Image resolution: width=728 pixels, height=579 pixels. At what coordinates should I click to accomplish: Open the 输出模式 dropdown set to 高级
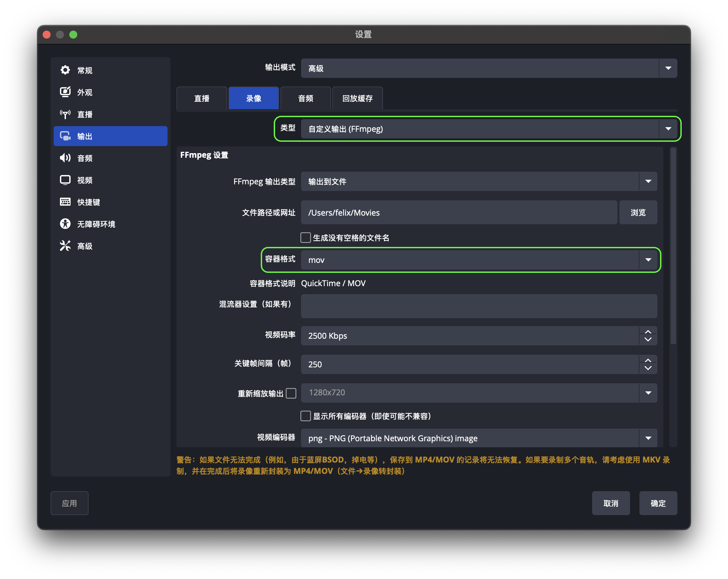pyautogui.click(x=489, y=68)
